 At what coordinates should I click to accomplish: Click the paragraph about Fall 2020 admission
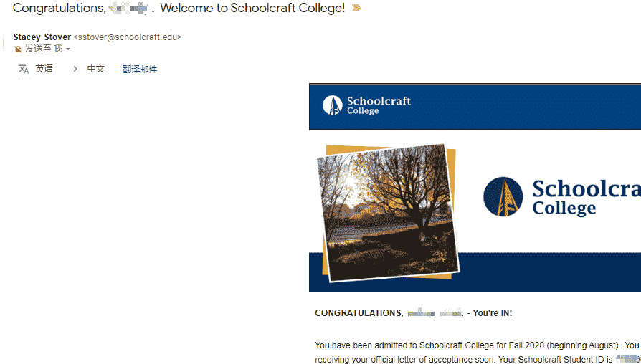pyautogui.click(x=478, y=352)
